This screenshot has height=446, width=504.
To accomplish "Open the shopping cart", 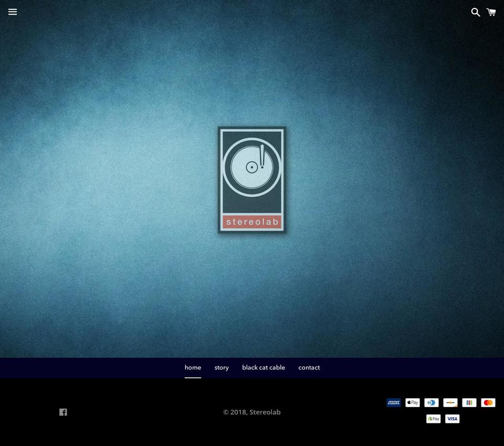I will (491, 12).
